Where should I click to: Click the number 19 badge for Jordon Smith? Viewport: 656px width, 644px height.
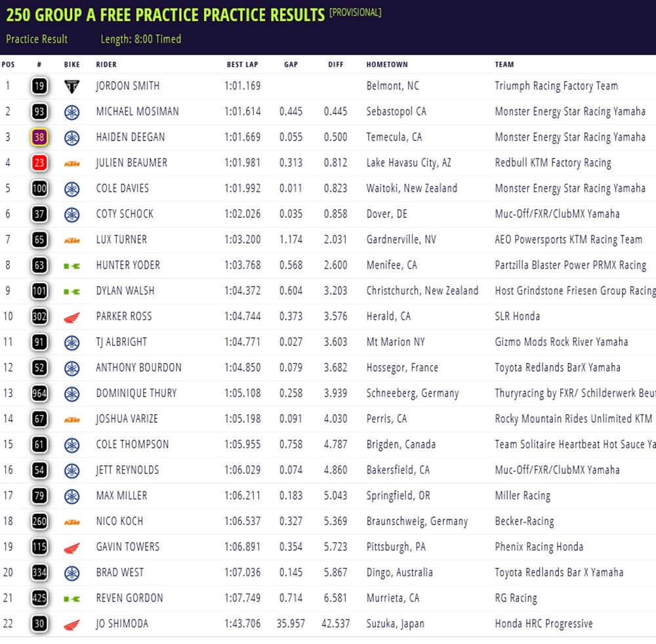click(x=39, y=86)
